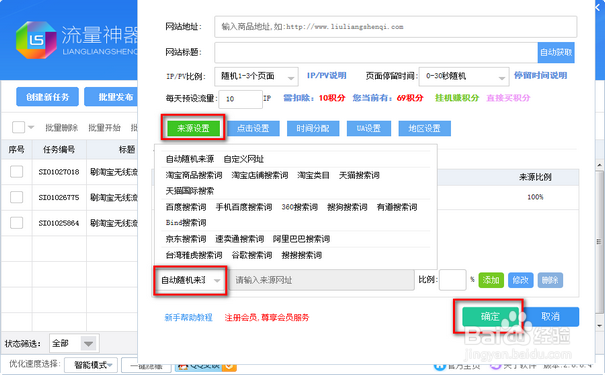
Task: Click 注册会员,尊享会员服务 link
Action: (267, 318)
